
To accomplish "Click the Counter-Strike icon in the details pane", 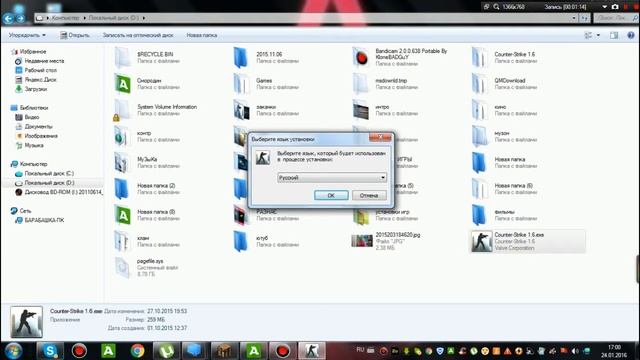I will 27,322.
